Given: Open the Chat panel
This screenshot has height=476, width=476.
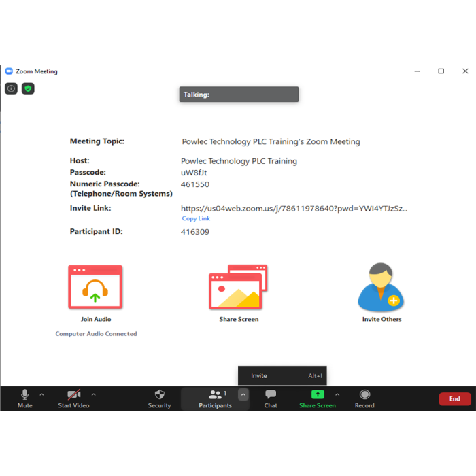Looking at the screenshot, I should [x=271, y=398].
